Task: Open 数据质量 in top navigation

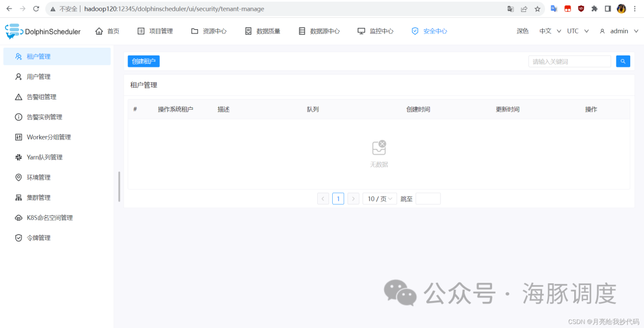Action: 262,31
